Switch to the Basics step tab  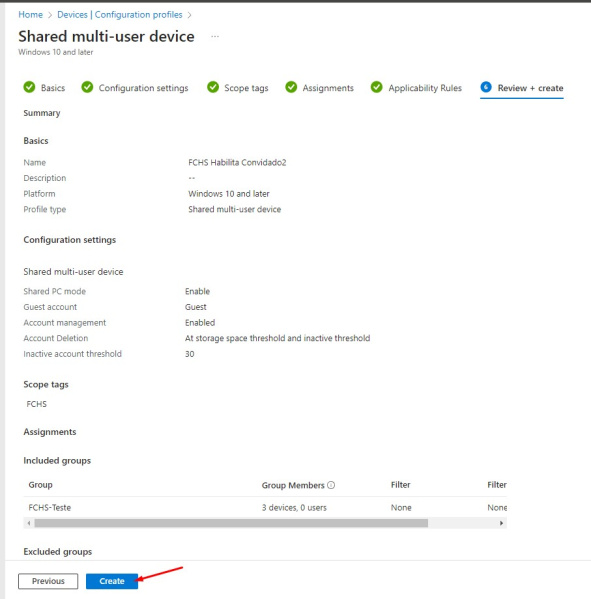[44, 88]
